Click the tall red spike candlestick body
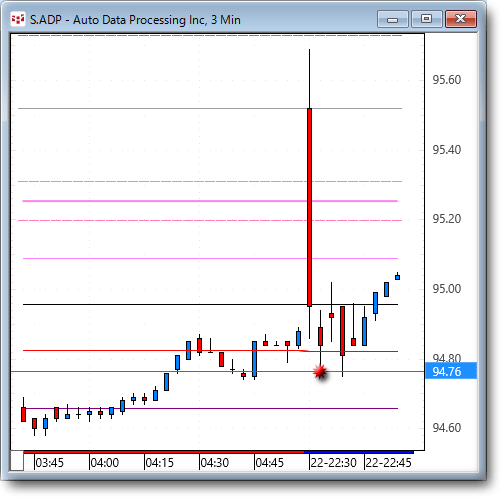 pyautogui.click(x=309, y=207)
